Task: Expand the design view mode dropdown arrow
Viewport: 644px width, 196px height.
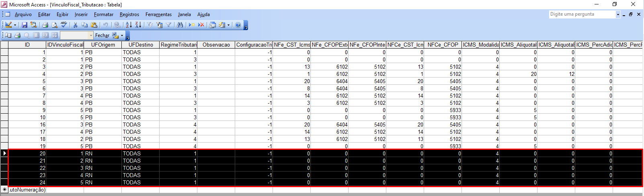Action: click(15, 25)
